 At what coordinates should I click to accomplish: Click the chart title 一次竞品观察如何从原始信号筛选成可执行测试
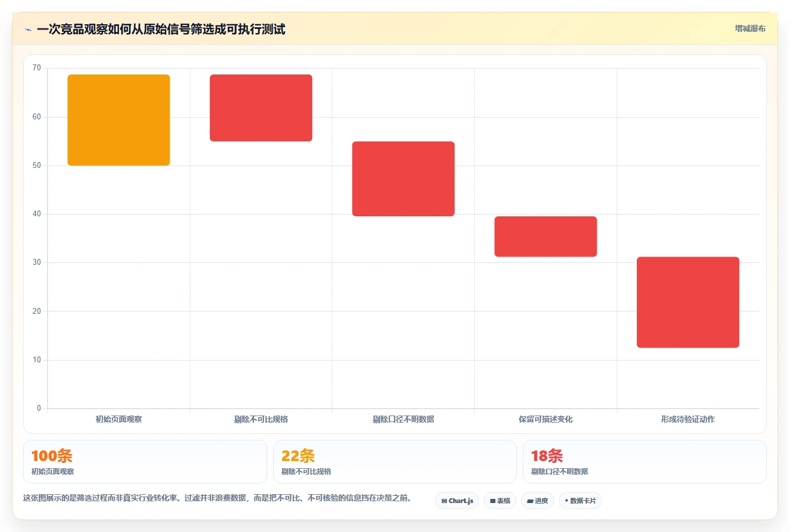161,30
